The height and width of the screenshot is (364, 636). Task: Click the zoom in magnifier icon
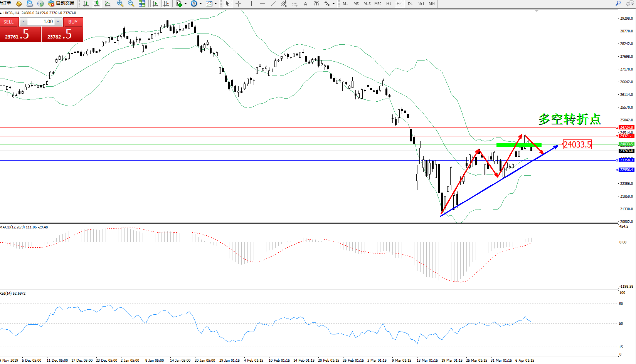tap(120, 3)
